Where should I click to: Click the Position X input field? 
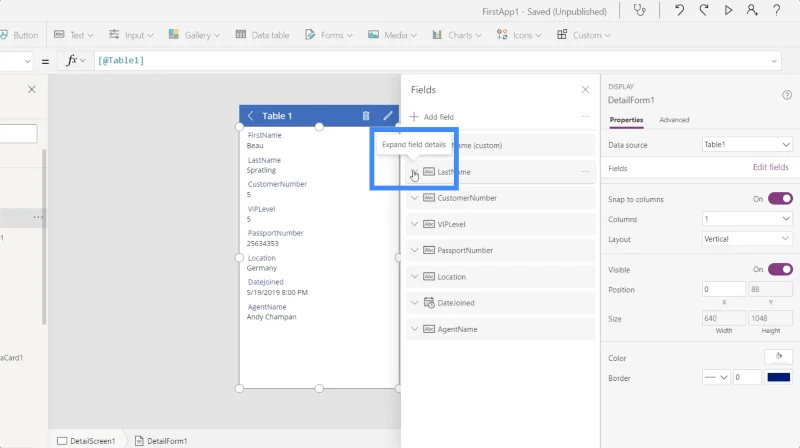[x=723, y=289]
